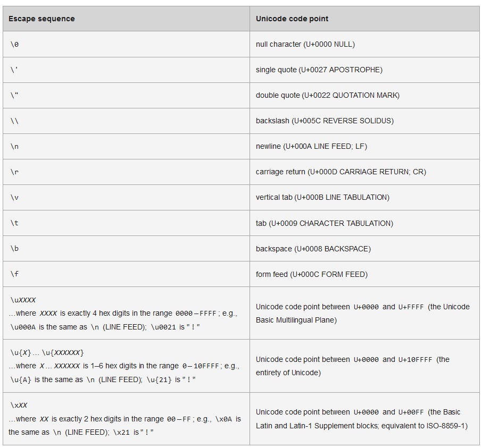Click the "carriage return (U+000D CARRIAGE RETURN; CR)" text
Screen dimensions: 482x448
tap(340, 172)
